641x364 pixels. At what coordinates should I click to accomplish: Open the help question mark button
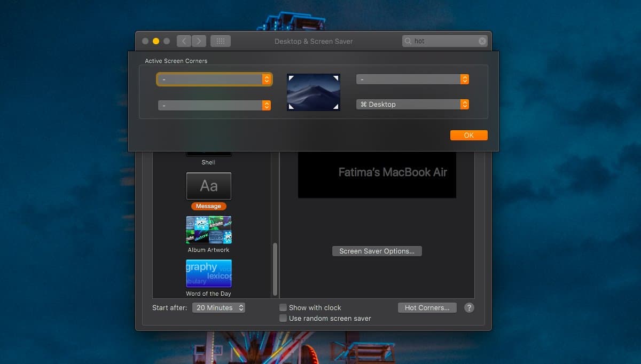coord(469,307)
